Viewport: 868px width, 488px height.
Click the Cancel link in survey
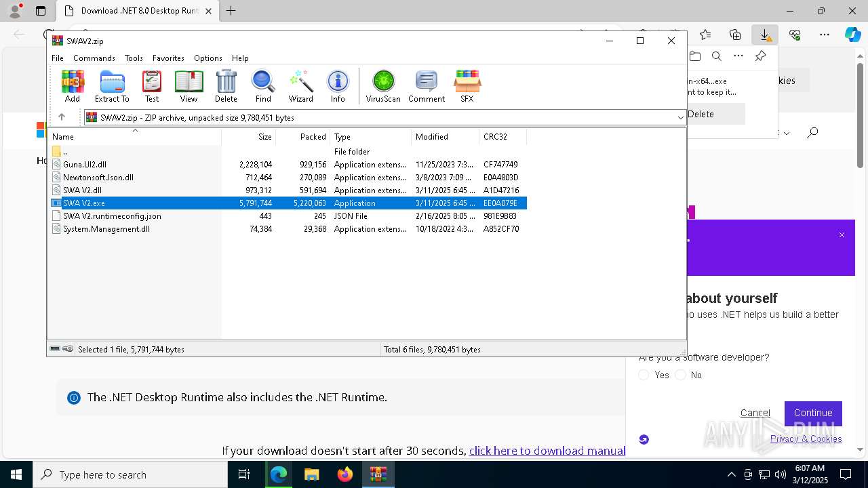[755, 413]
